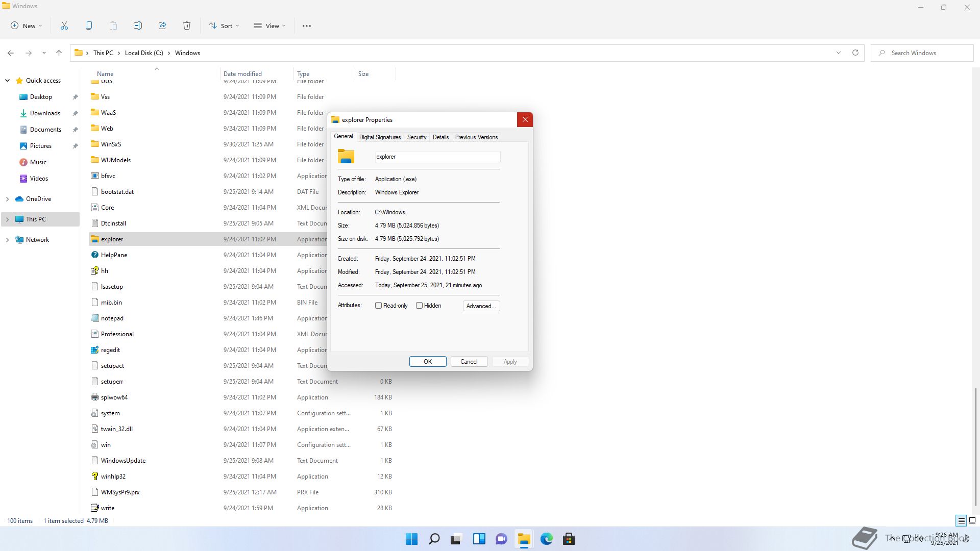Image resolution: width=980 pixels, height=551 pixels.
Task: Open the New item dropdown
Action: [x=27, y=26]
